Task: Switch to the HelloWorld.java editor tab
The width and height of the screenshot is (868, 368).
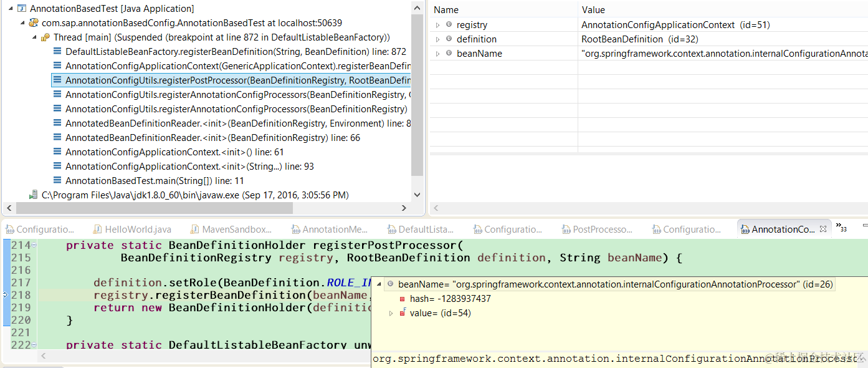Action: coord(132,230)
